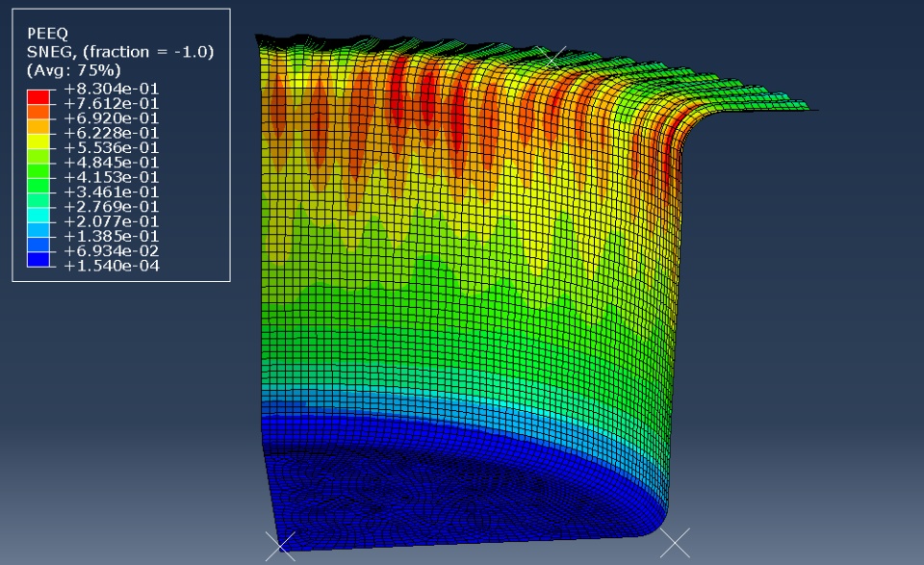Click the legend value +3.461e-01

[x=112, y=193]
